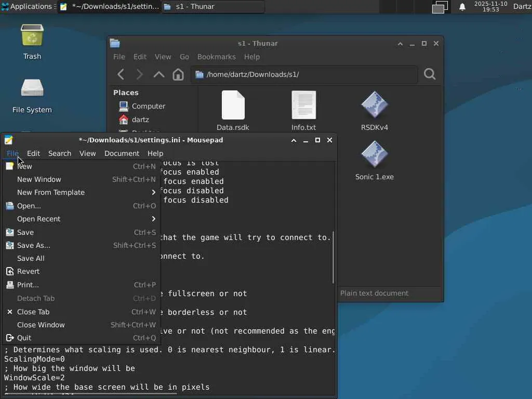
Task: Choose New in Mousepad File menu
Action: tap(81, 166)
